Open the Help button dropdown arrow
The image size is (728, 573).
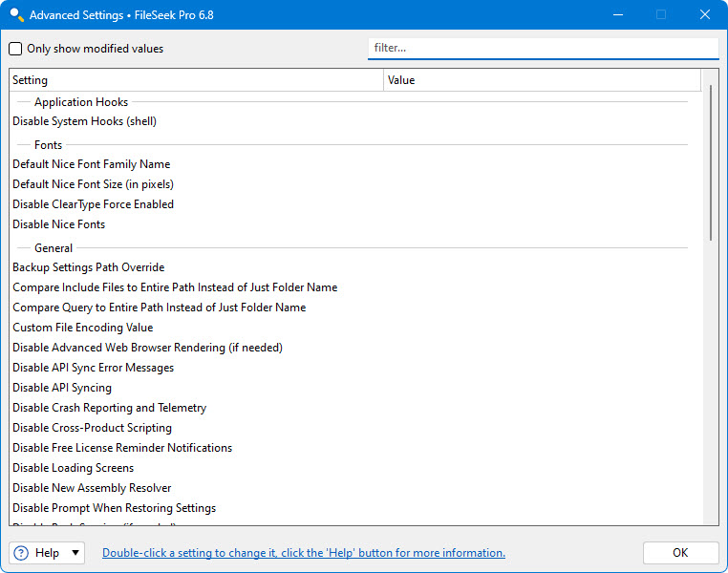75,553
